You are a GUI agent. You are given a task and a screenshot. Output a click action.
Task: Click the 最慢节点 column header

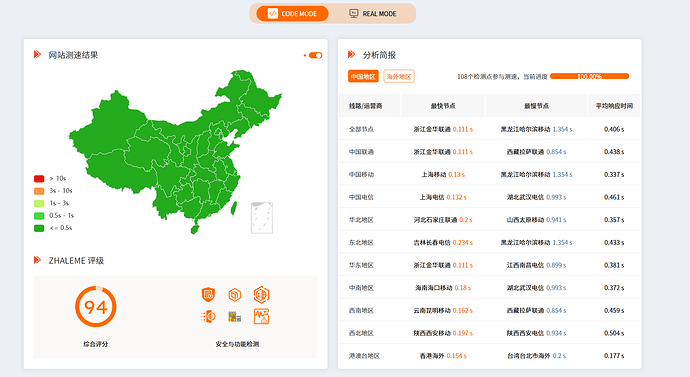coord(536,106)
